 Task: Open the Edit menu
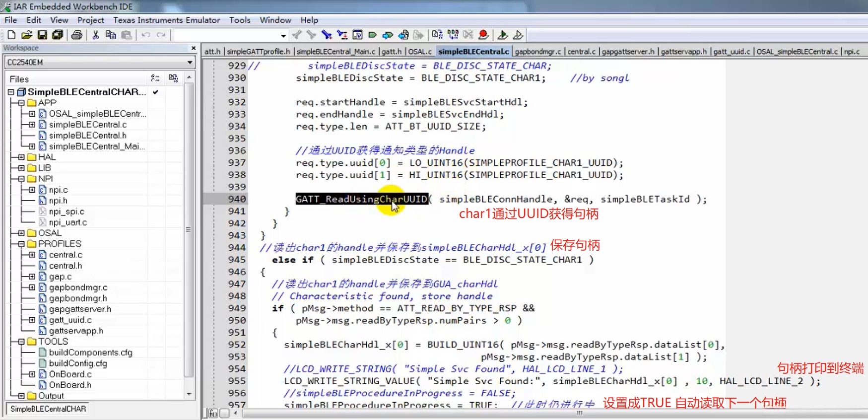(34, 20)
